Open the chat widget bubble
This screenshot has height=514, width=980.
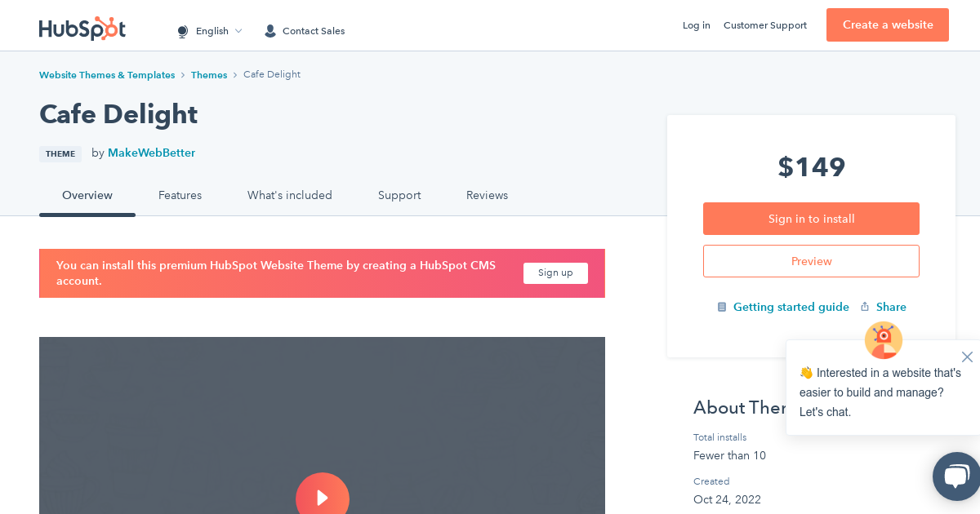point(955,476)
